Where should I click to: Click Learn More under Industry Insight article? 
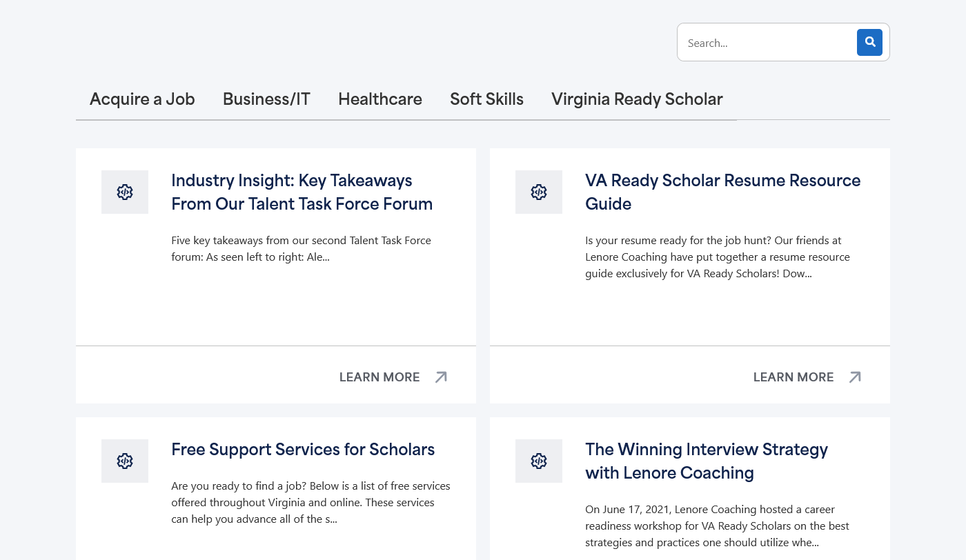[x=379, y=377]
